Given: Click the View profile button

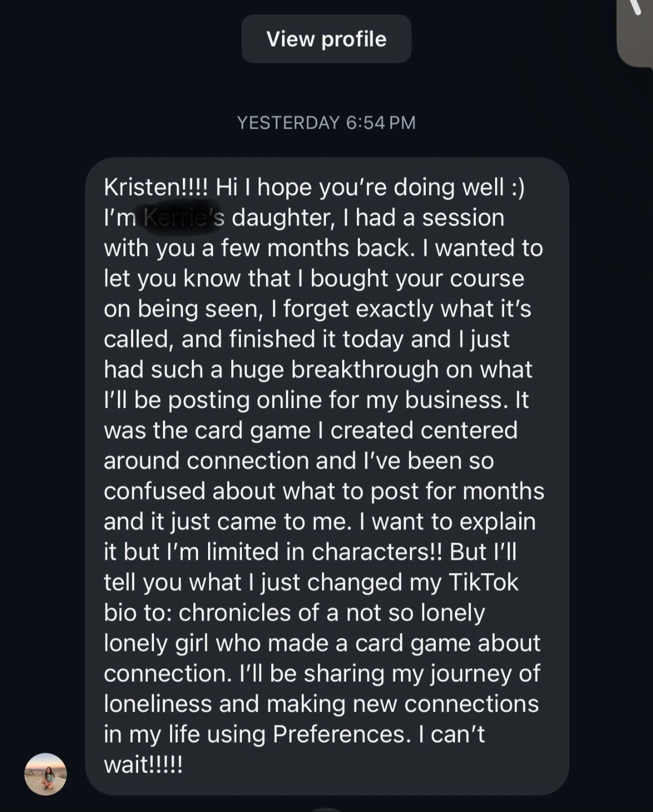Looking at the screenshot, I should pyautogui.click(x=326, y=39).
